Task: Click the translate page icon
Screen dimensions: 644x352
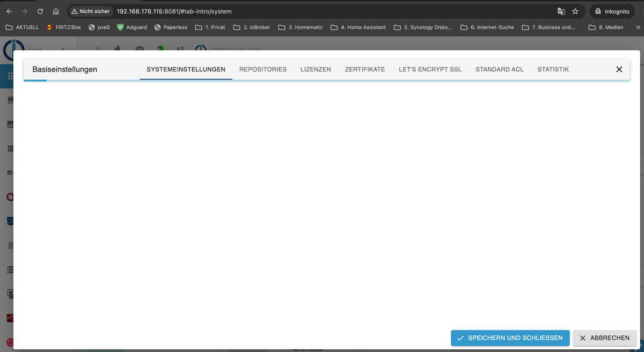Action: pos(561,11)
